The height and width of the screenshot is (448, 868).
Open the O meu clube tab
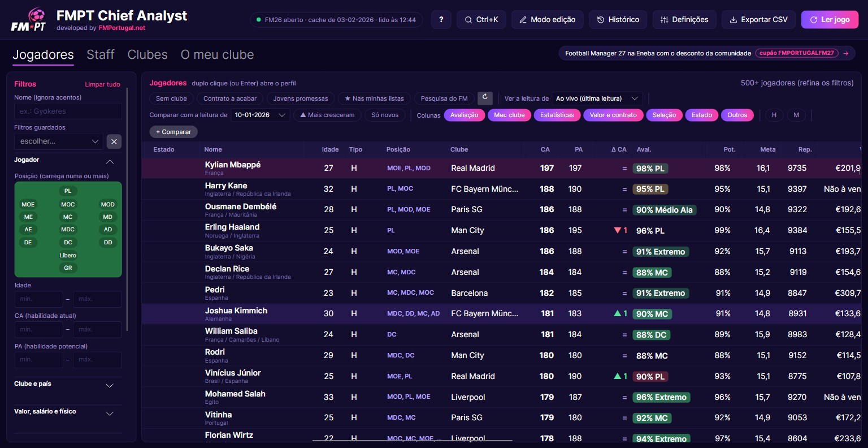tap(217, 55)
